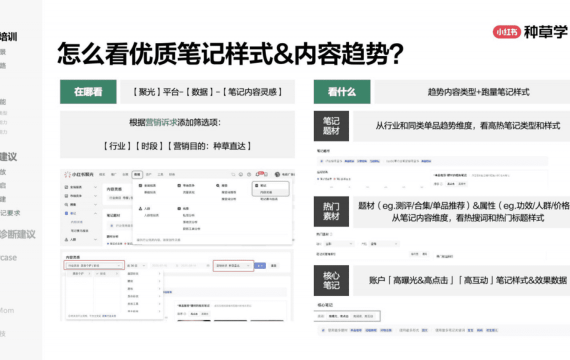Open 诊断建议 in the left outline
This screenshot has height=360, width=570.
point(17,235)
